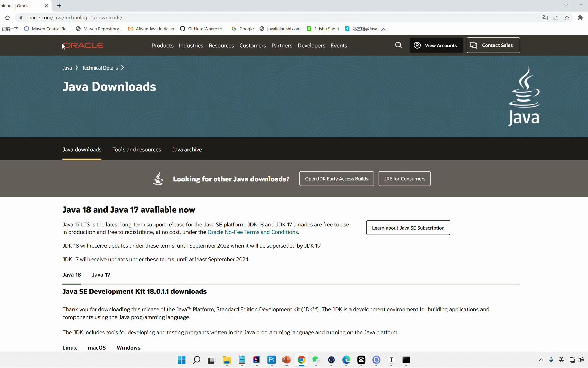
Task: Click the Google Translate icon in address bar
Action: tap(545, 18)
